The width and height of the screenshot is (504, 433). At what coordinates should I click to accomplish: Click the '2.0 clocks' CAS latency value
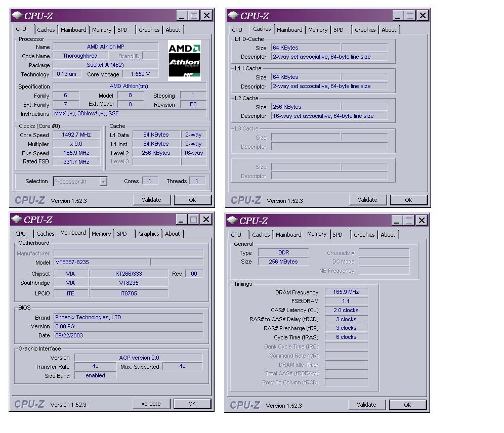click(x=346, y=310)
